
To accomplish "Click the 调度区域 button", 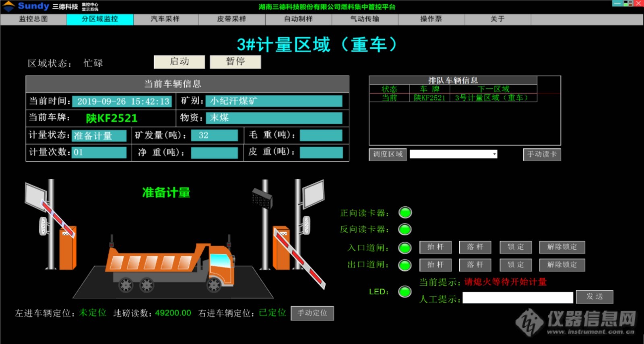I will tap(388, 155).
